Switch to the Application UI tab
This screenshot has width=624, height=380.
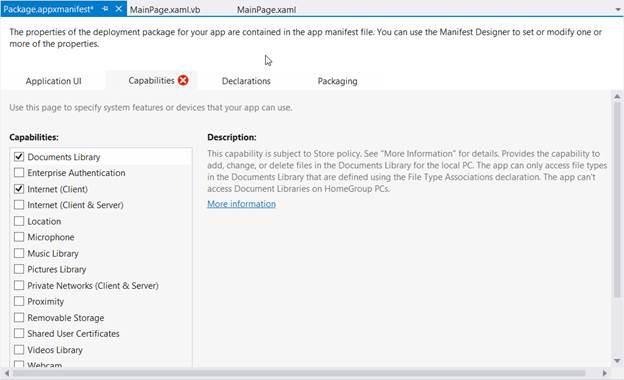53,81
